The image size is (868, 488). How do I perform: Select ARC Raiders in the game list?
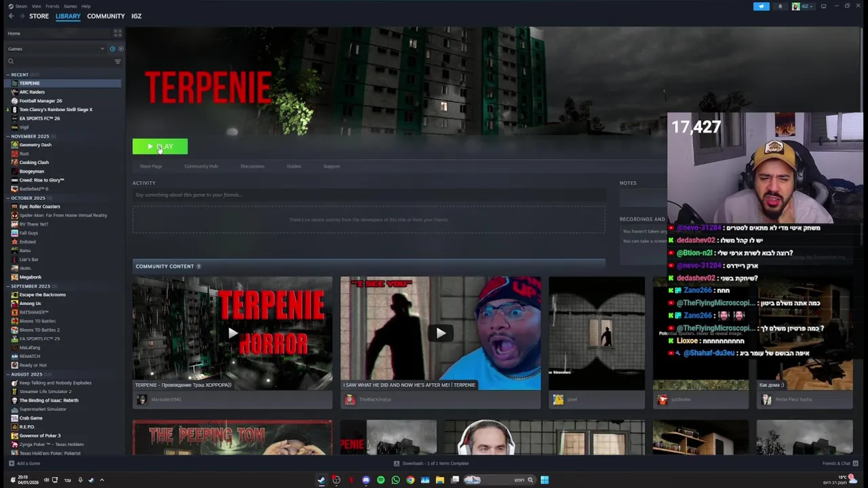(32, 92)
